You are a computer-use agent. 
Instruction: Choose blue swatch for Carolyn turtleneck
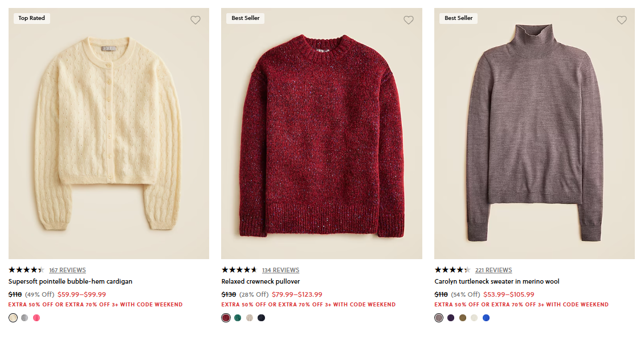tap(486, 318)
